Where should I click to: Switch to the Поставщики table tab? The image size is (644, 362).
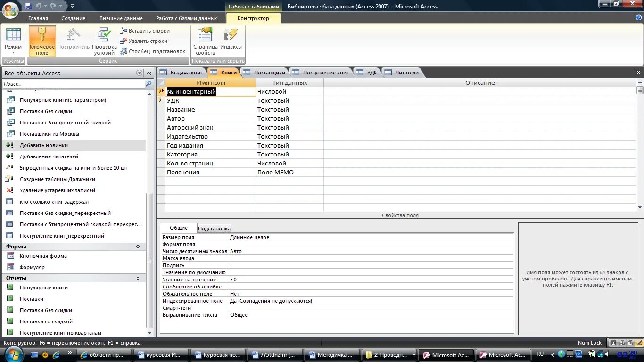(x=264, y=73)
